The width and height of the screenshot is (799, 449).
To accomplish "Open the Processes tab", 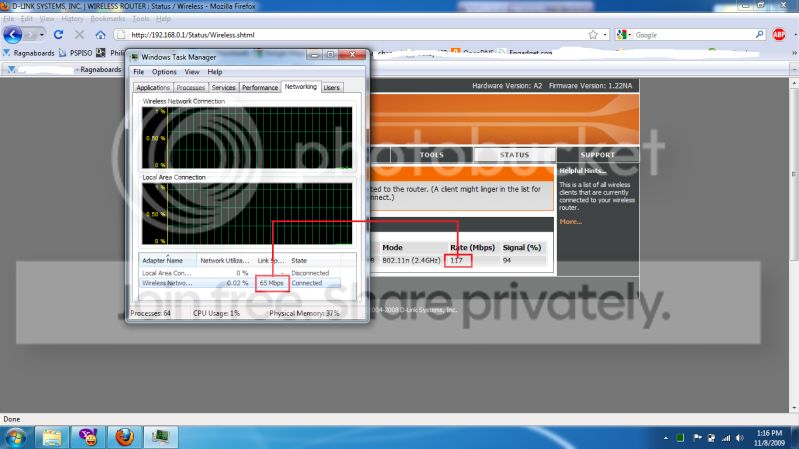I will click(191, 88).
